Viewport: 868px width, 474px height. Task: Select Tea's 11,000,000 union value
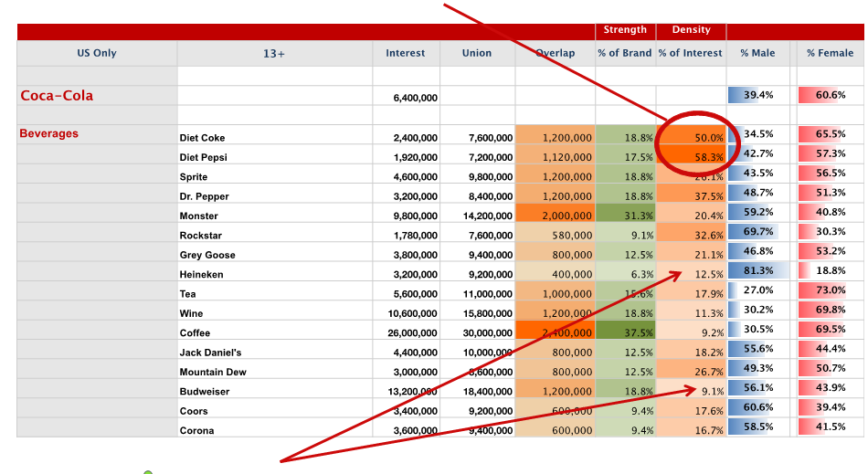coord(488,294)
